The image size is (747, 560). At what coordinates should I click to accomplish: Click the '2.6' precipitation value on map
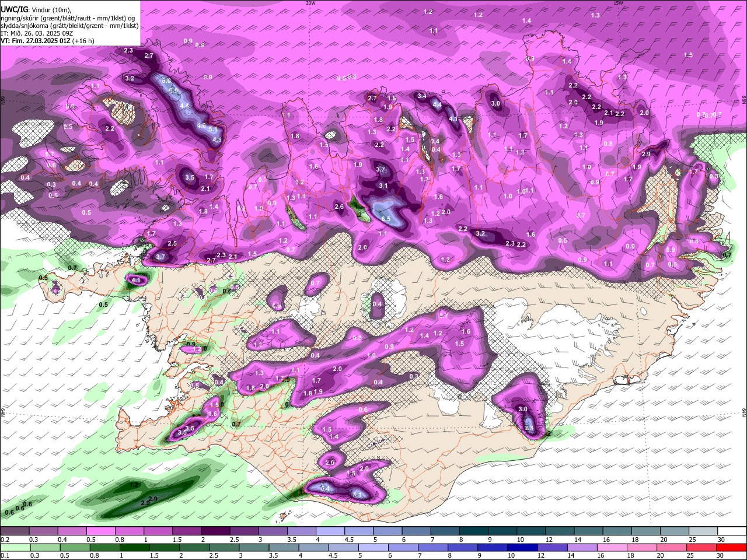(x=339, y=206)
